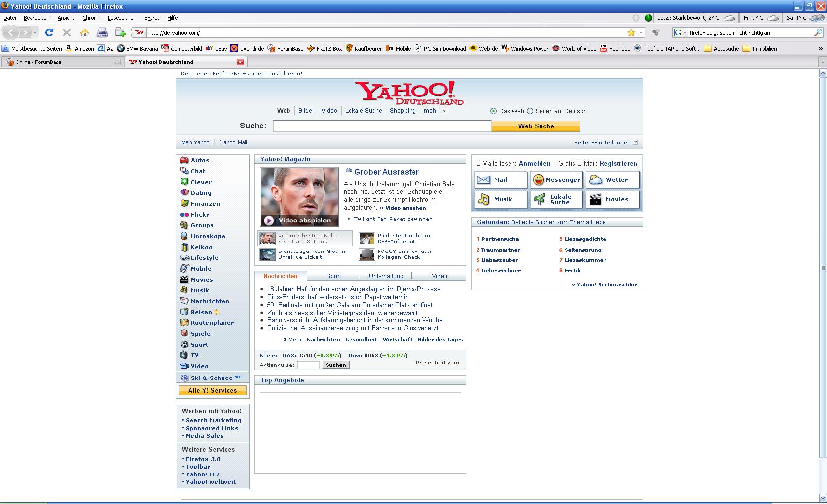Image resolution: width=827 pixels, height=504 pixels.
Task: Select the Das Web radio button
Action: (493, 111)
